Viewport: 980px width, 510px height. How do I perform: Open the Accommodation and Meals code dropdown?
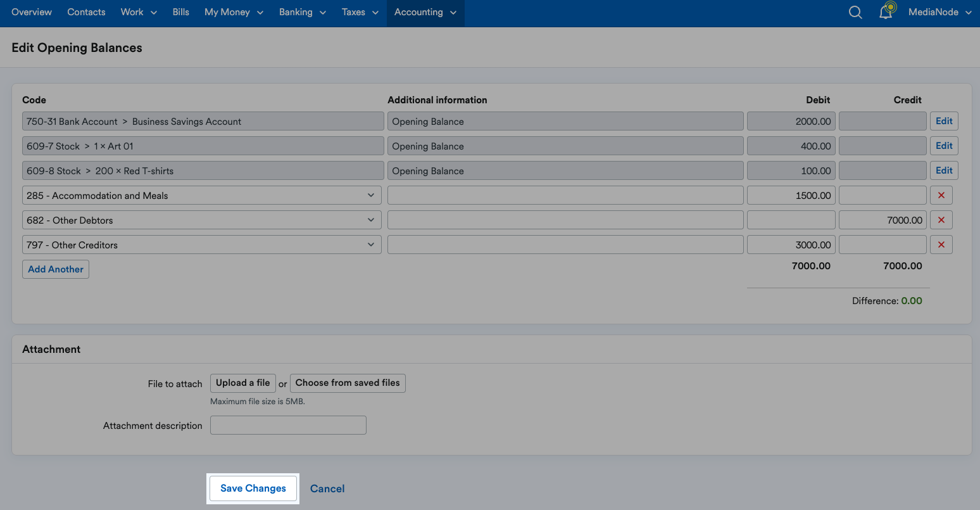click(x=202, y=195)
